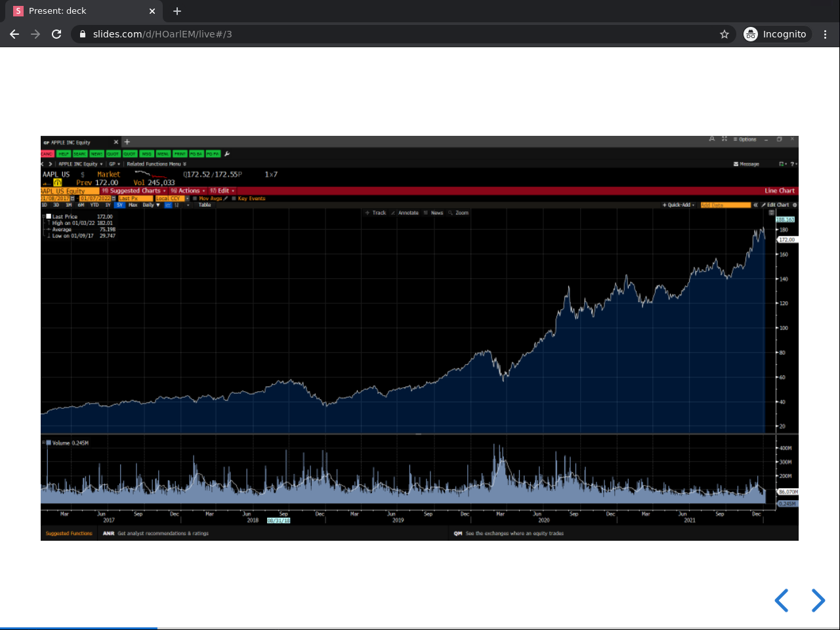
Task: Select the 1D time range
Action: tap(45, 205)
